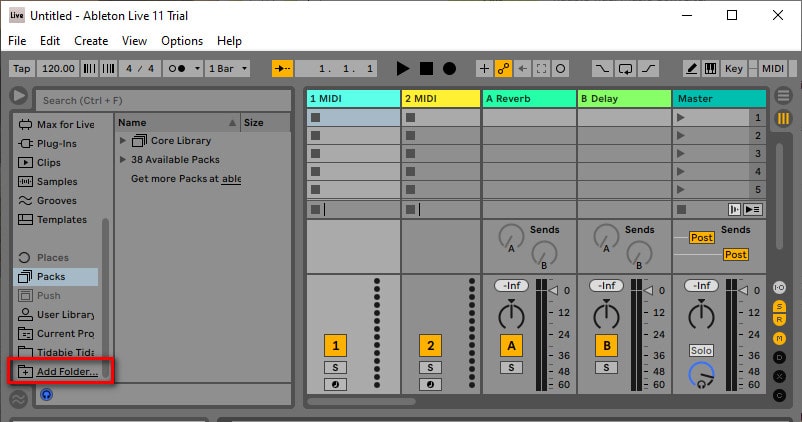
Task: Select Samples category
Action: pyautogui.click(x=48, y=182)
